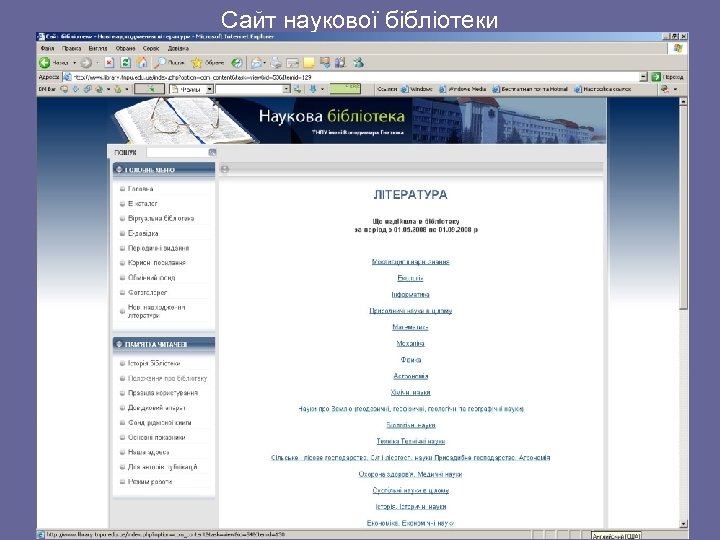Click the print icon above ЛІТЕРАТУРА heading
Viewport: 720px width, 540px height.
click(225, 169)
